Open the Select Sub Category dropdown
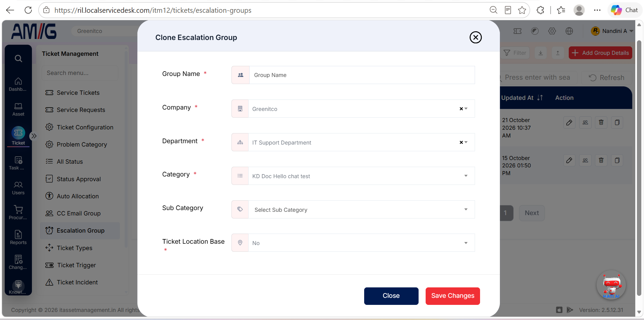The width and height of the screenshot is (644, 320). pos(361,209)
